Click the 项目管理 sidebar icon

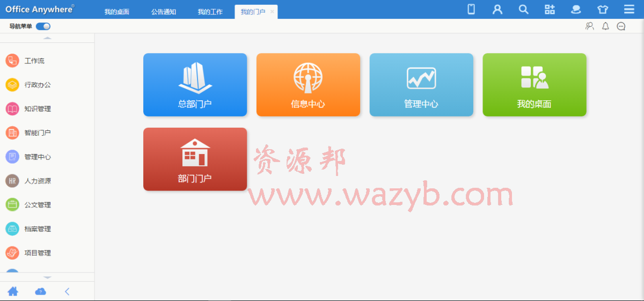[x=12, y=253]
